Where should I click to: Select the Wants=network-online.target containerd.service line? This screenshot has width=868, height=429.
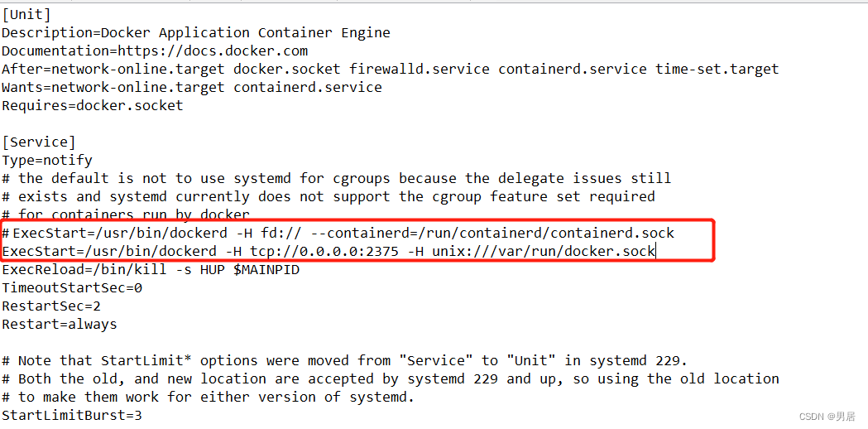point(191,88)
